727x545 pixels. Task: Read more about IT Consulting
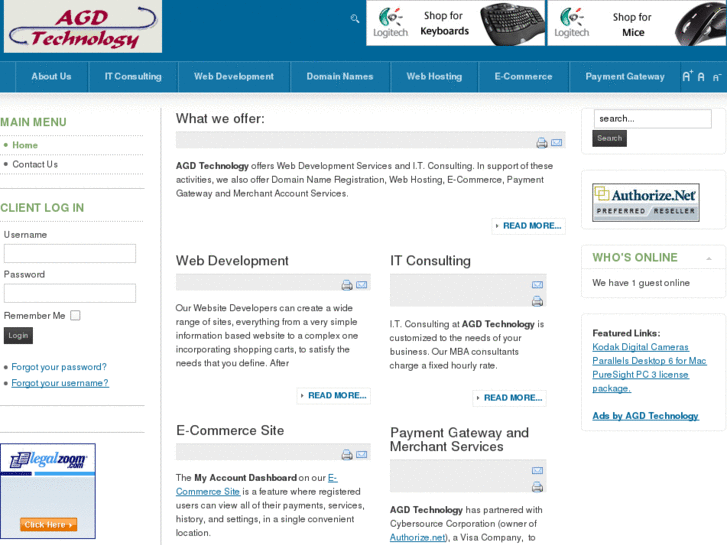tap(510, 398)
